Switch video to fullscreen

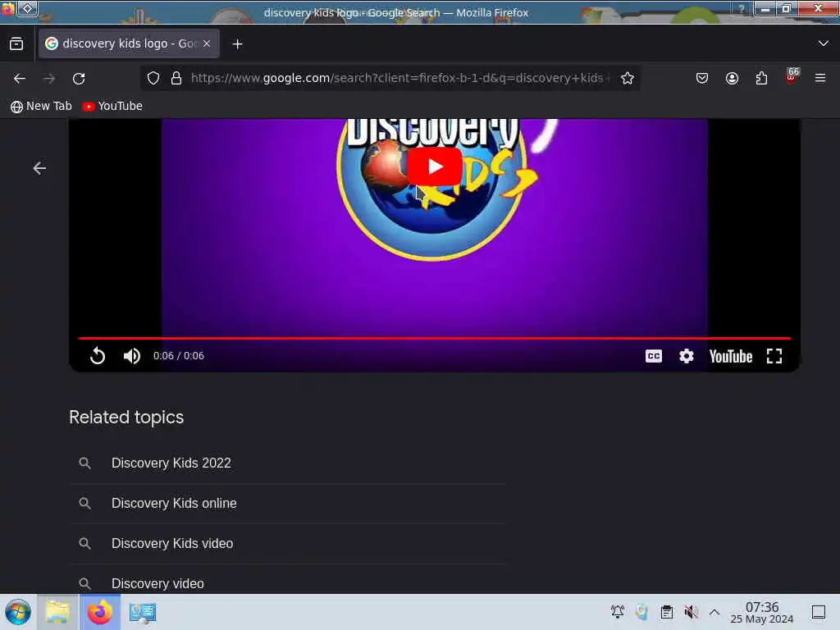pyautogui.click(x=774, y=356)
